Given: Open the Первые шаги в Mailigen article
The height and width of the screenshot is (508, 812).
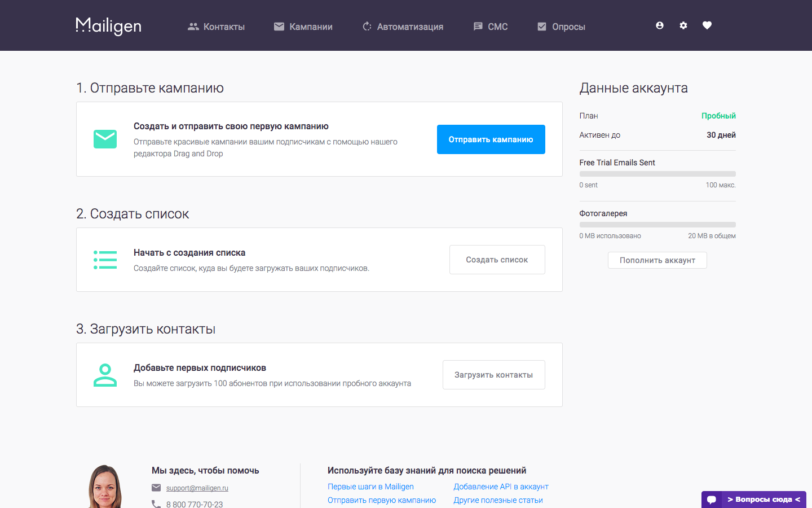Looking at the screenshot, I should (370, 486).
